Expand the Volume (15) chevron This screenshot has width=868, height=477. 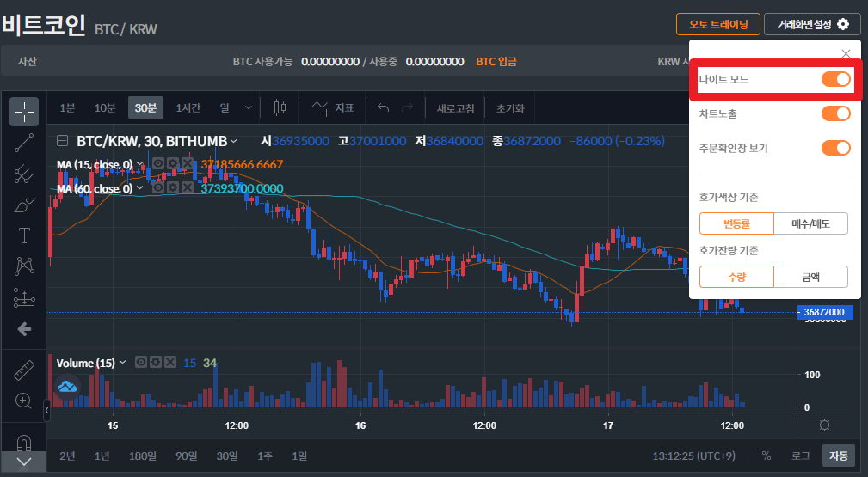(x=123, y=363)
